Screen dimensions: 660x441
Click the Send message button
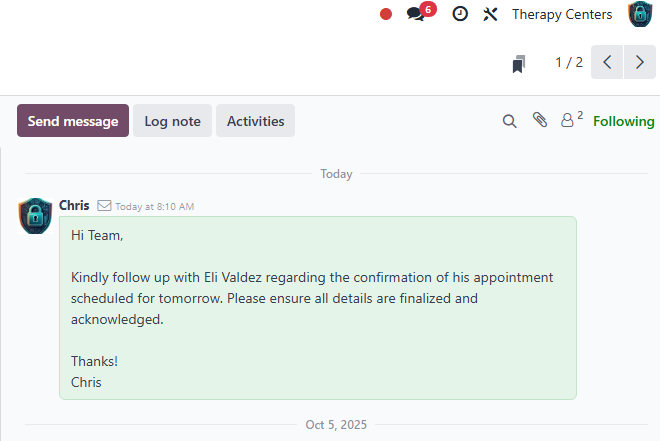click(73, 121)
